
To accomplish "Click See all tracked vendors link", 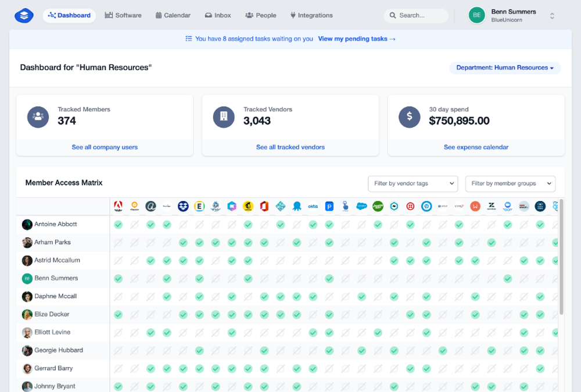I will (x=290, y=147).
